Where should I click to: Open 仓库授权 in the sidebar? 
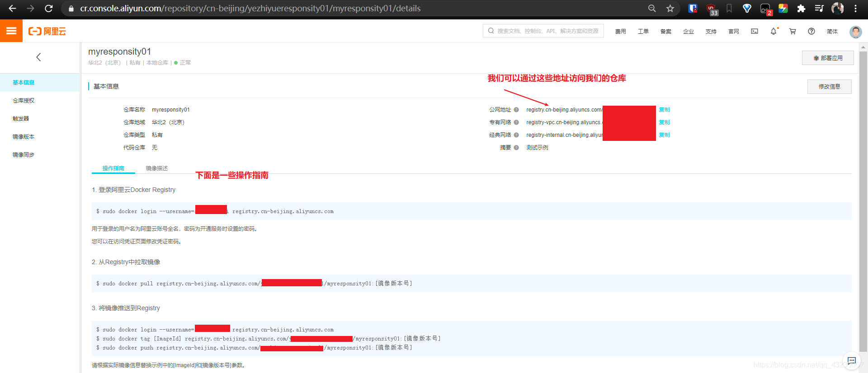[40, 101]
